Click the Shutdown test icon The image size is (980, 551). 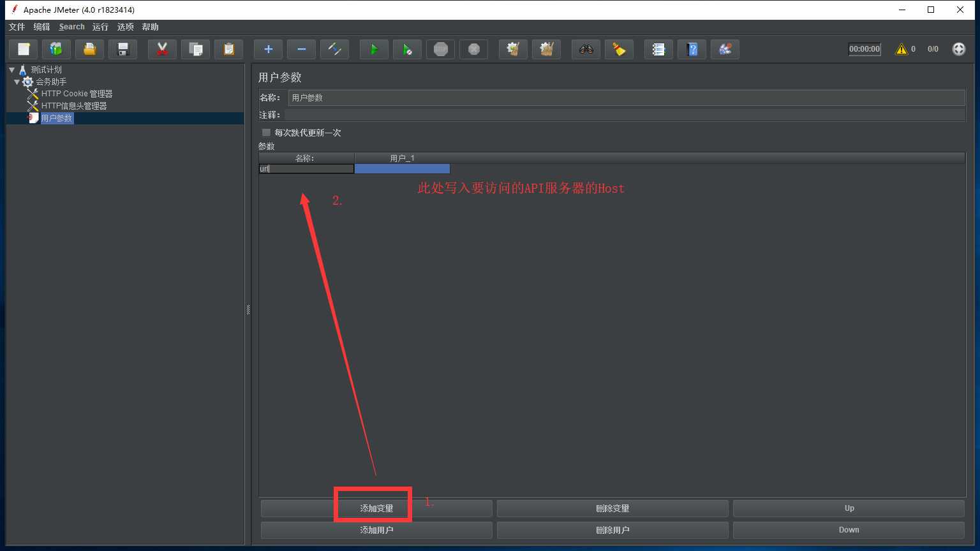click(473, 49)
